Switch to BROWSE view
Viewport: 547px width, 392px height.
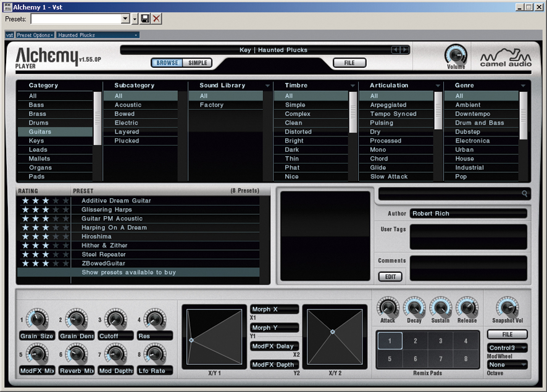coord(167,63)
